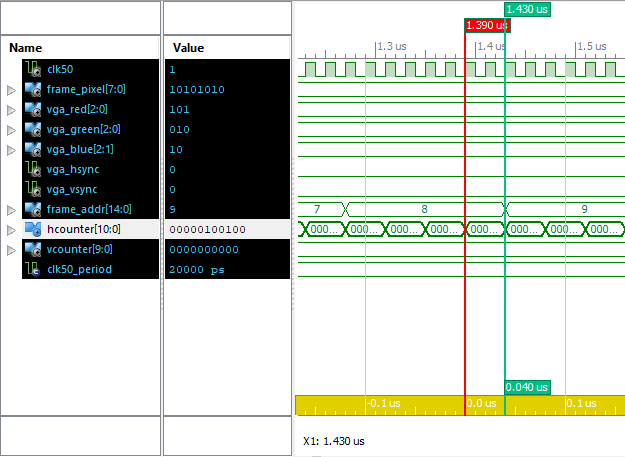Viewport: 625px width, 457px height.
Task: Click the Value column header
Action: point(189,48)
